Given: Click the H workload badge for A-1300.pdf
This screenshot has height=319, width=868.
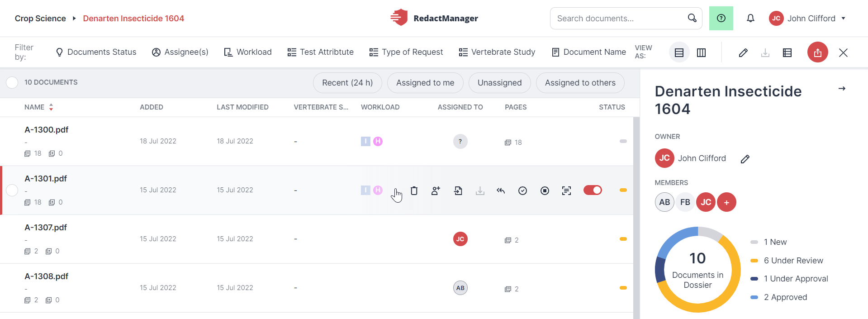Looking at the screenshot, I should click(x=378, y=141).
